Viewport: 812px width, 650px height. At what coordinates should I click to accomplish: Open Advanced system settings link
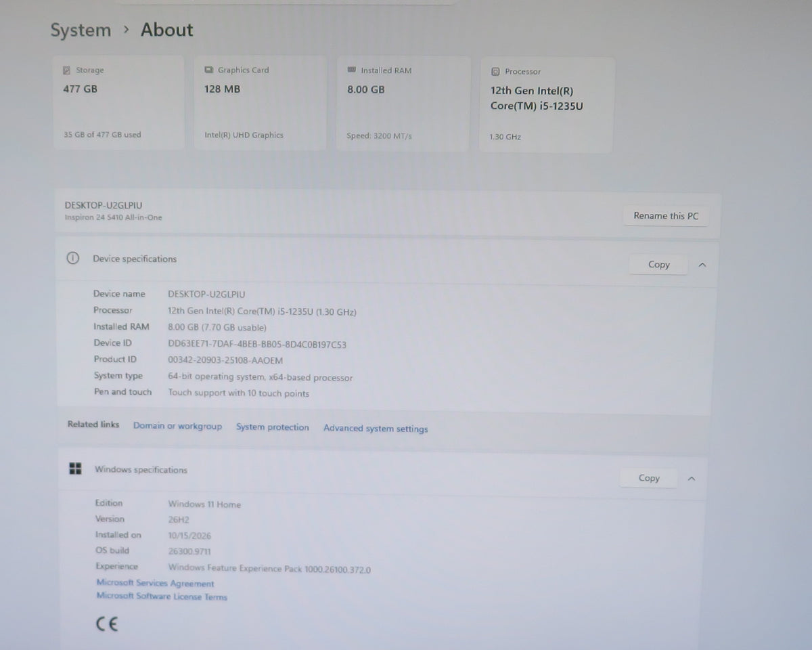click(x=376, y=429)
